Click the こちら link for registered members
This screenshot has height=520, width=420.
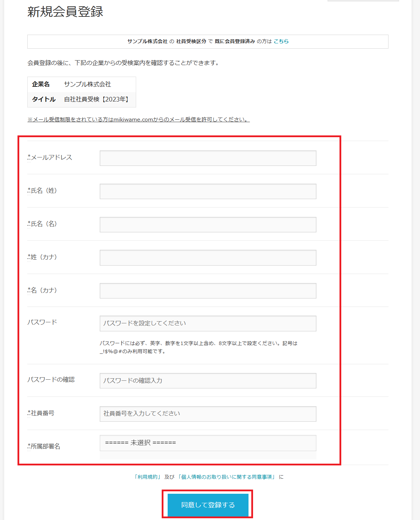pos(282,41)
